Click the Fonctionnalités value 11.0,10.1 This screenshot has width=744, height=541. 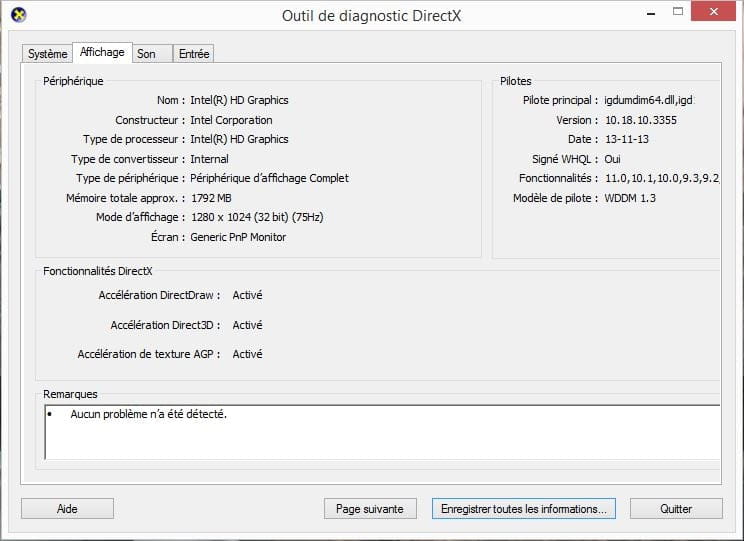point(662,178)
